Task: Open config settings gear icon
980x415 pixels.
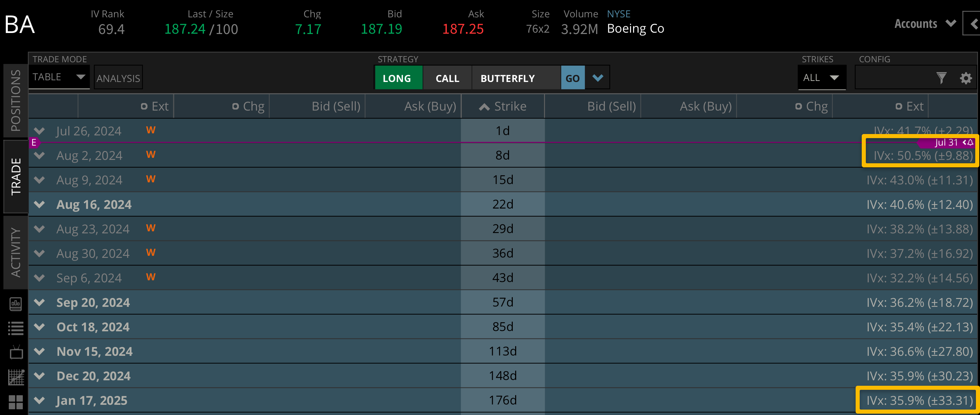Action: [965, 78]
